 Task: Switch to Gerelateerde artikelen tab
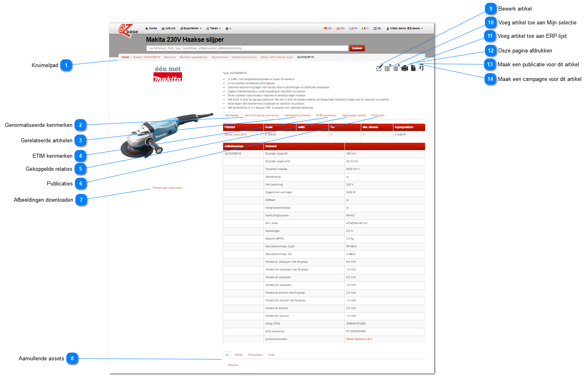pos(297,115)
